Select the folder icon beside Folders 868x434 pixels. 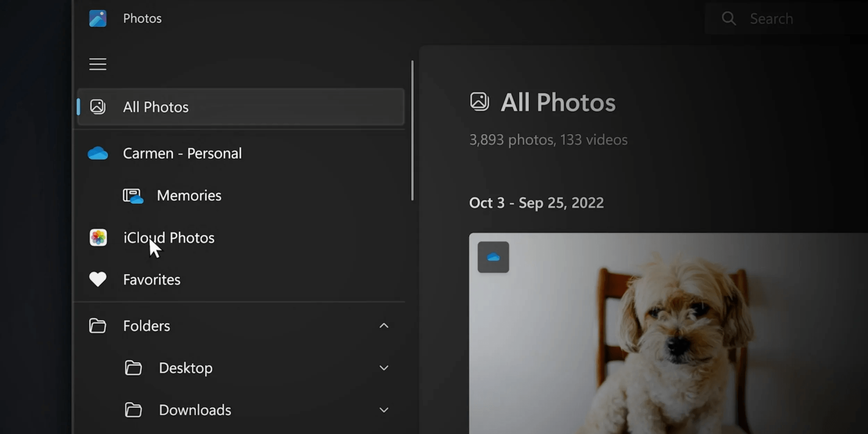(x=98, y=326)
